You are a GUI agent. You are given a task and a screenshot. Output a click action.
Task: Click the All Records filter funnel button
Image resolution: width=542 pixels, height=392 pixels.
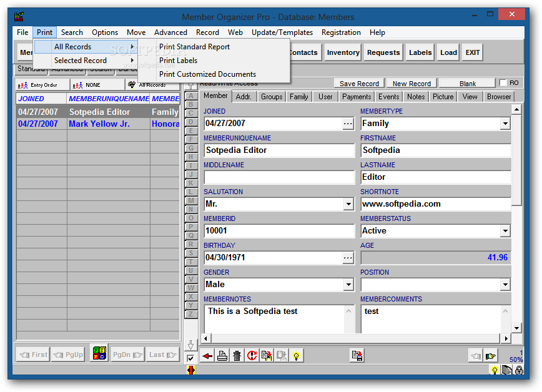[152, 86]
